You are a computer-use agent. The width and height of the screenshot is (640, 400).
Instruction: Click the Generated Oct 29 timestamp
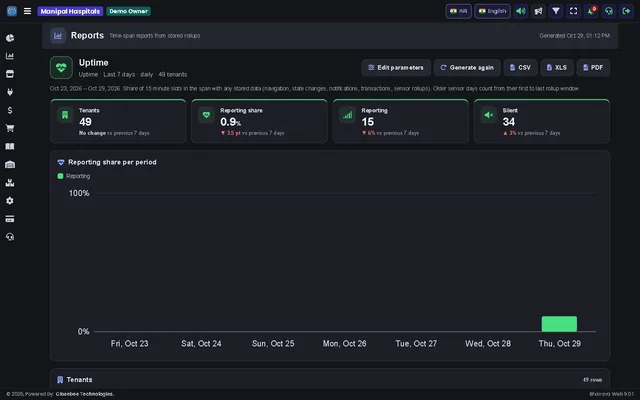(575, 36)
